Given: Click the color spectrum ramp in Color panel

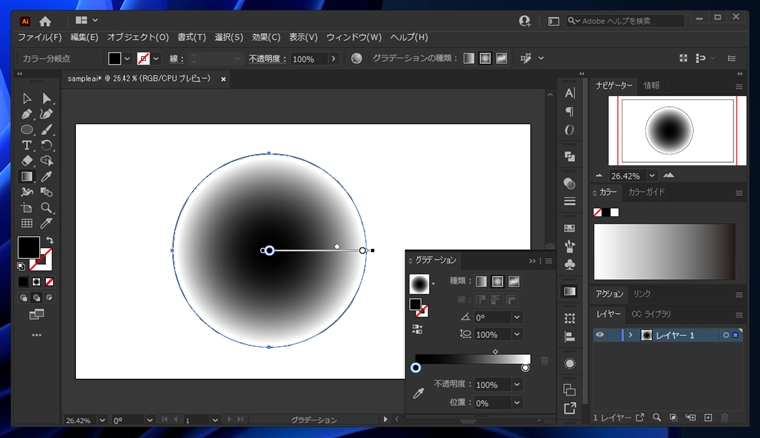Looking at the screenshot, I should tap(665, 251).
